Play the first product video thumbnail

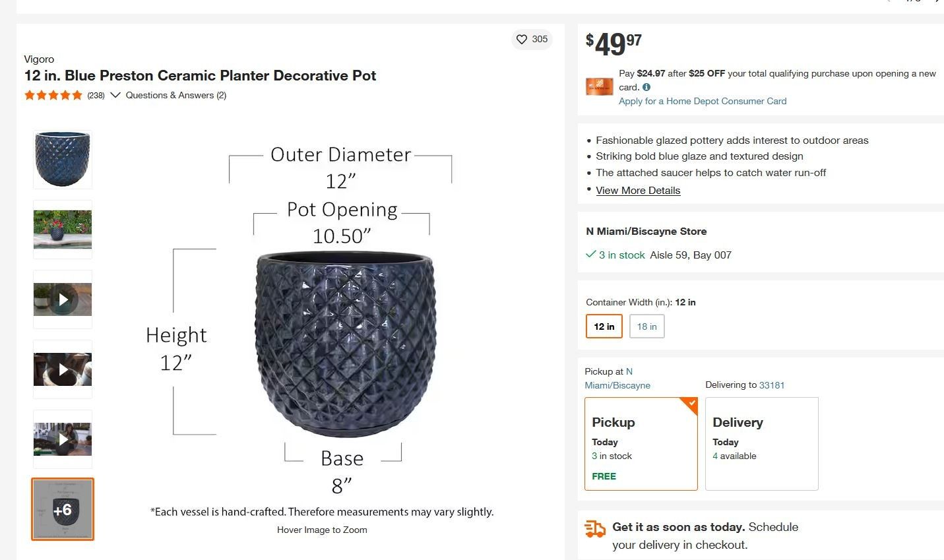[63, 299]
